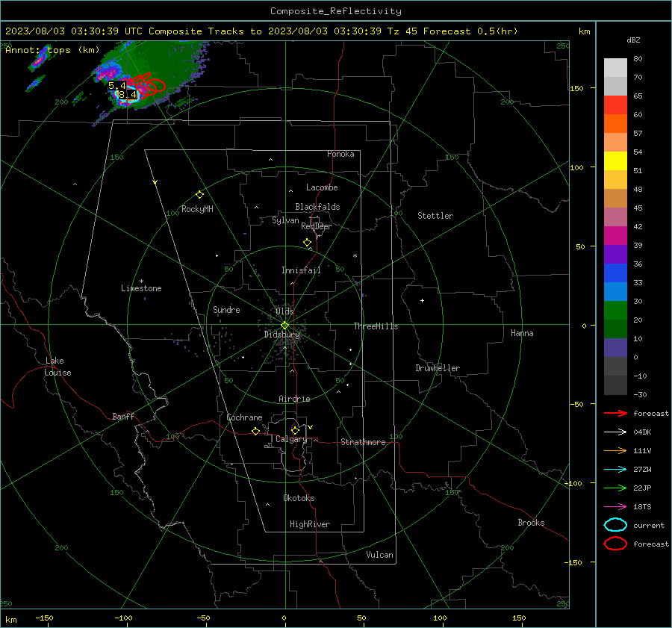This screenshot has height=628, width=672.
Task: Click the green 22JP arrow legend icon
Action: pyautogui.click(x=615, y=488)
